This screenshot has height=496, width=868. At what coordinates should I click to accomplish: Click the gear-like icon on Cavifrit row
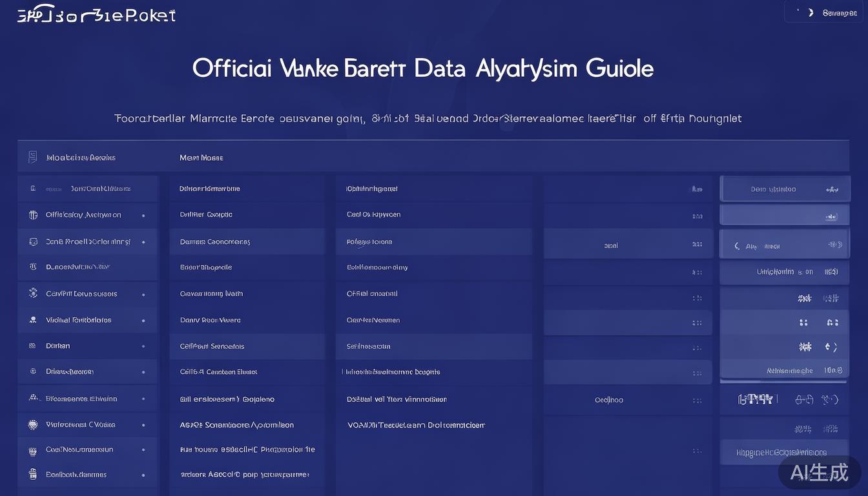pos(33,293)
